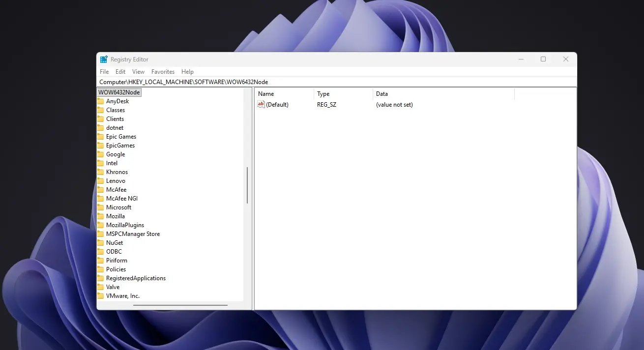Select the WOW6432Node key
The width and height of the screenshot is (644, 350).
click(x=119, y=92)
